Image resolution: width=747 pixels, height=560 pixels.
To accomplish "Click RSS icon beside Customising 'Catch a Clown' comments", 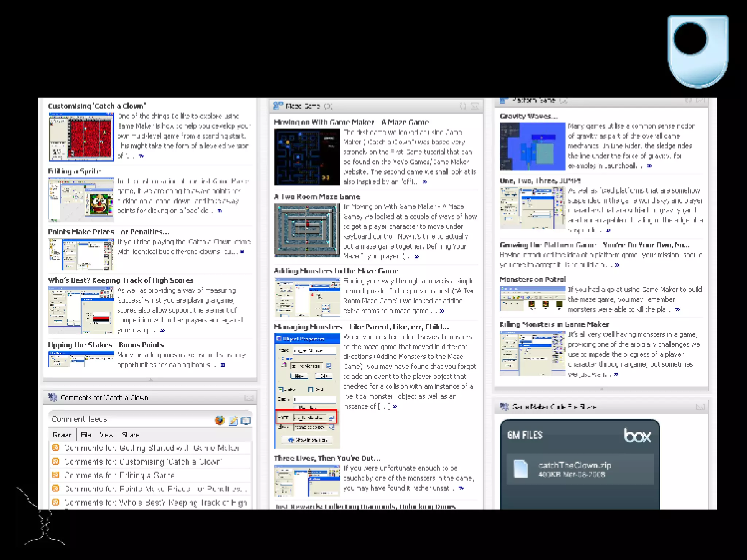I will coord(56,461).
